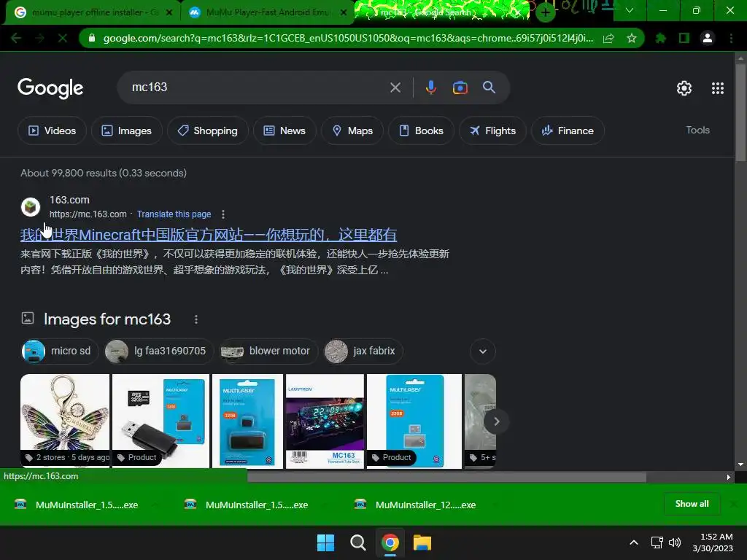The height and width of the screenshot is (560, 747).
Task: Filter results by Finance
Action: 568,131
